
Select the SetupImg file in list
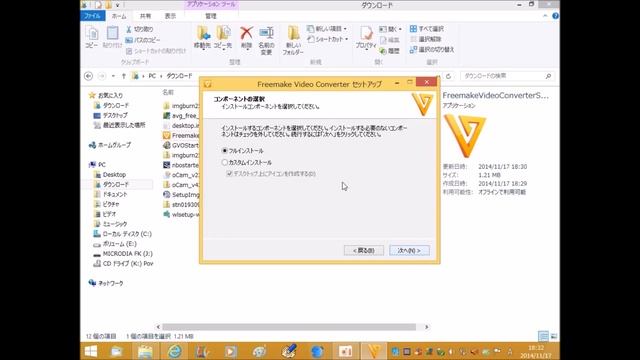[x=181, y=195]
